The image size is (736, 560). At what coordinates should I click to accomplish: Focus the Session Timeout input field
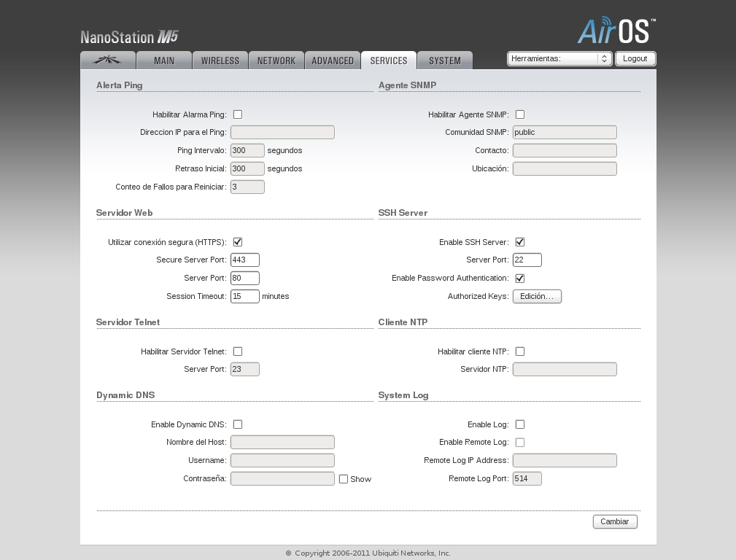(245, 297)
